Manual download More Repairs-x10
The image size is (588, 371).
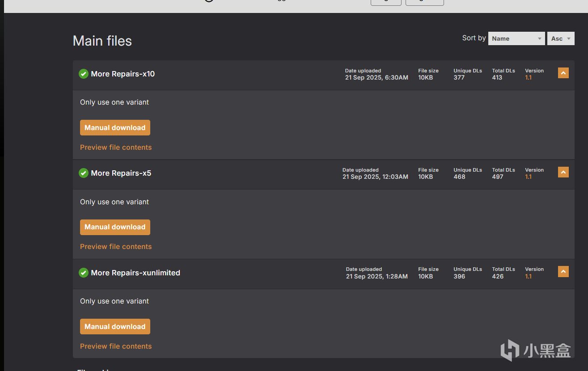pos(115,127)
